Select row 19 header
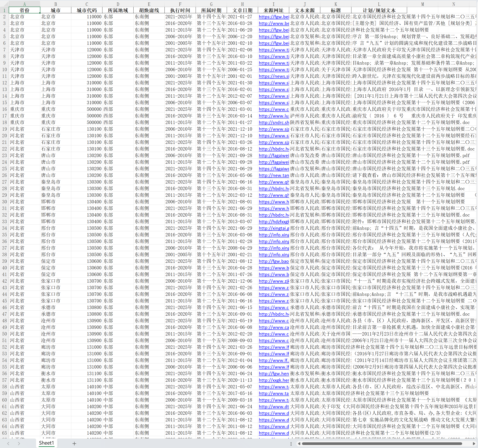The height and width of the screenshot is (448, 478). tap(4, 129)
